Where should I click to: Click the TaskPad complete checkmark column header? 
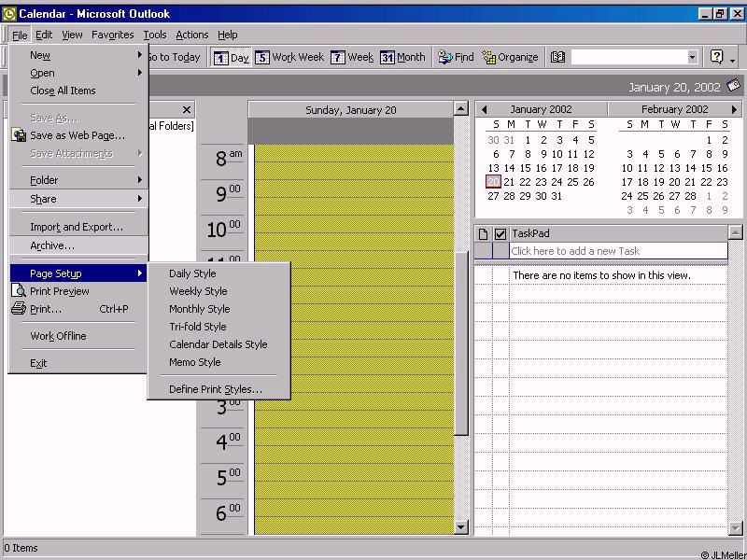click(x=500, y=233)
